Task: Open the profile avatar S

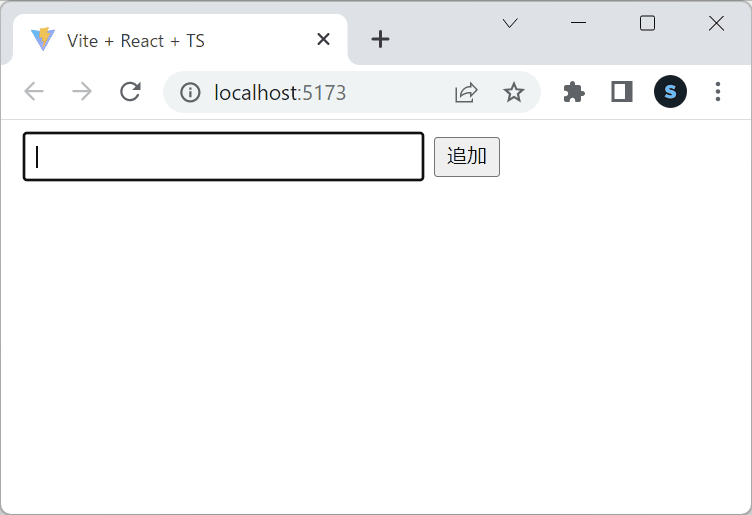Action: pos(670,92)
